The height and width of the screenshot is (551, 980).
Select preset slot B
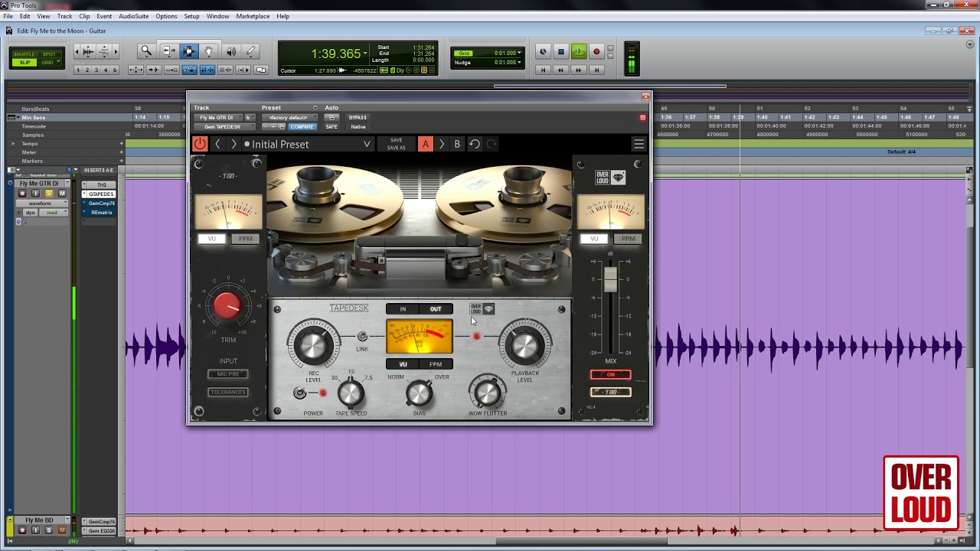click(x=457, y=144)
